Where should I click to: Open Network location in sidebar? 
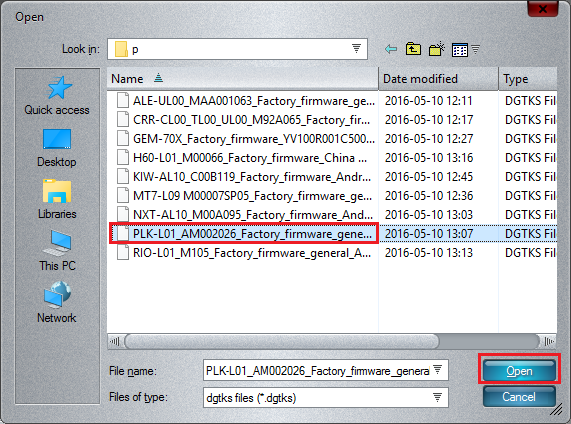click(x=57, y=303)
